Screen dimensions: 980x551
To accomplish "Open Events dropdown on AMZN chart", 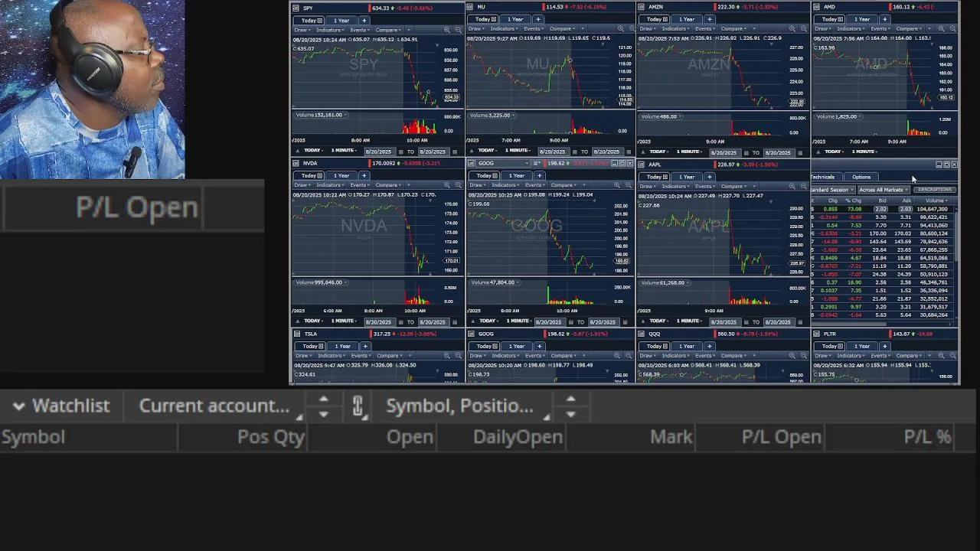I will pyautogui.click(x=705, y=29).
